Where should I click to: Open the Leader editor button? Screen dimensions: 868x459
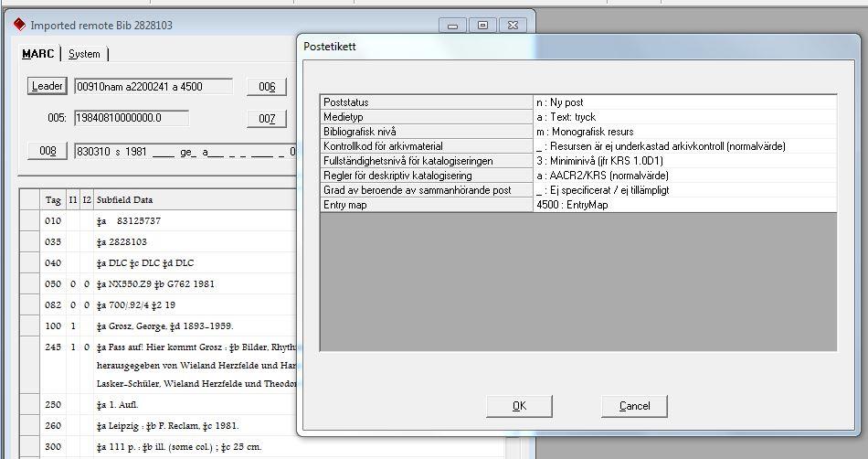tap(47, 86)
